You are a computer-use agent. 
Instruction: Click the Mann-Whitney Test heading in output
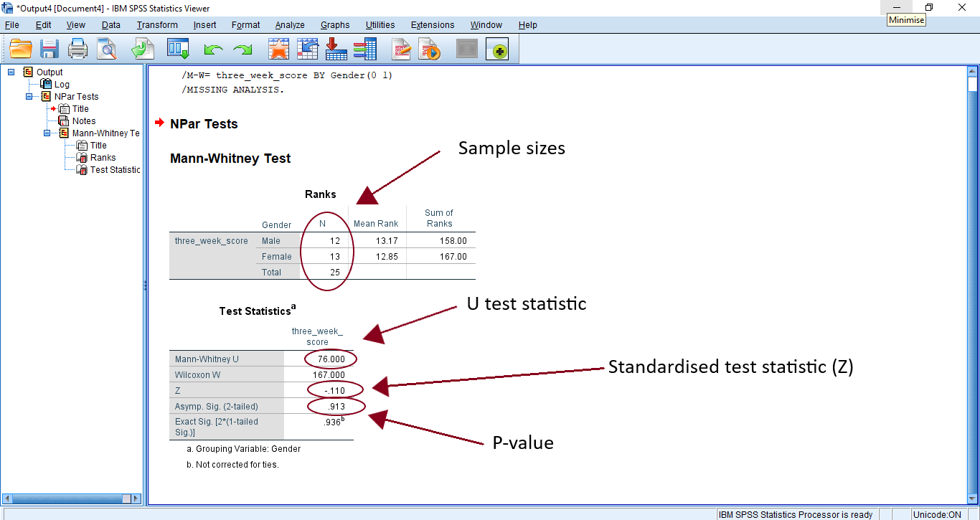[x=230, y=159]
